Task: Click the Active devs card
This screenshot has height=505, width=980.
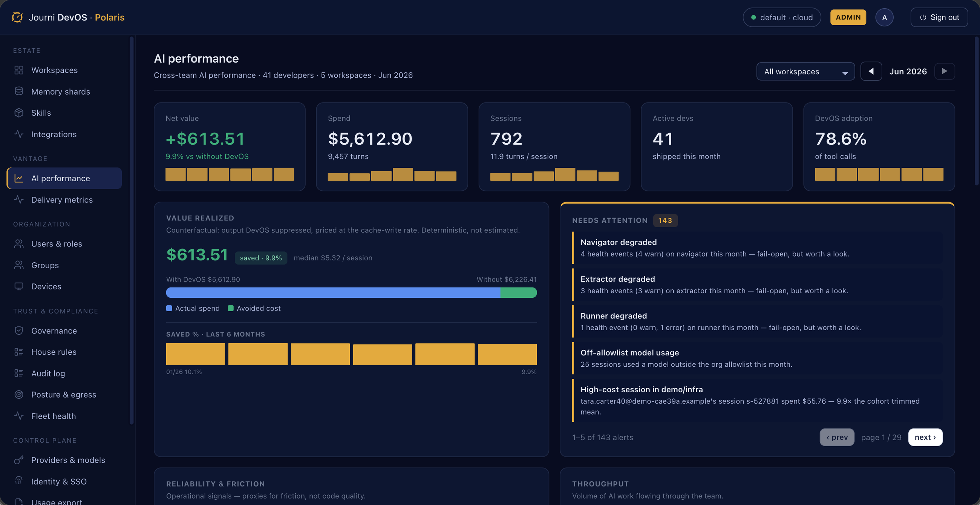Action: [x=717, y=147]
